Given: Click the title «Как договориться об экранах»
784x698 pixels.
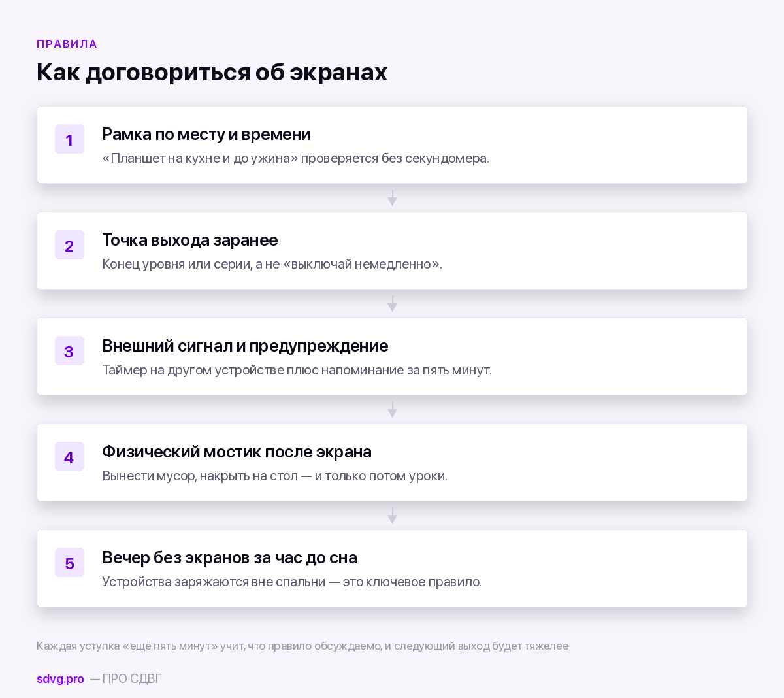Looking at the screenshot, I should tap(212, 72).
